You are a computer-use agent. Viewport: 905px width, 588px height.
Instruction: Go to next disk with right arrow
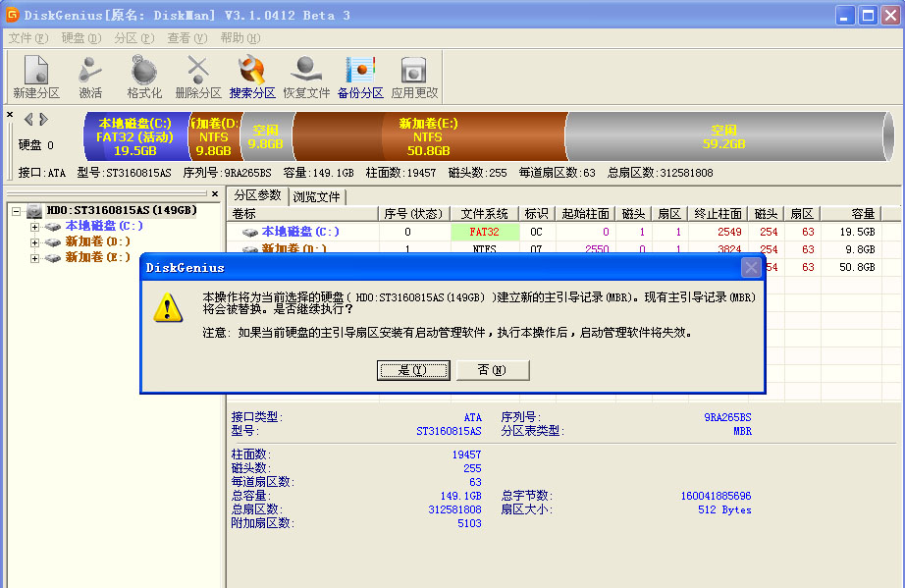point(43,120)
